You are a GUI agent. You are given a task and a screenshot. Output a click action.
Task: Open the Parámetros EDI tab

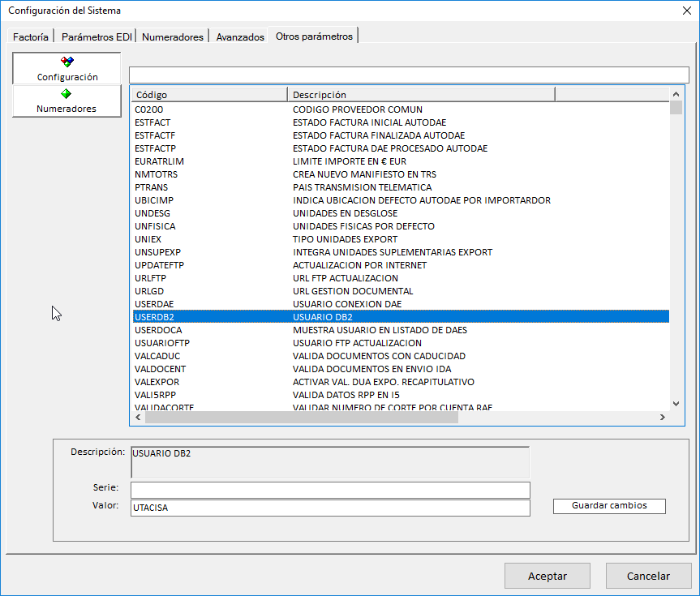click(97, 36)
